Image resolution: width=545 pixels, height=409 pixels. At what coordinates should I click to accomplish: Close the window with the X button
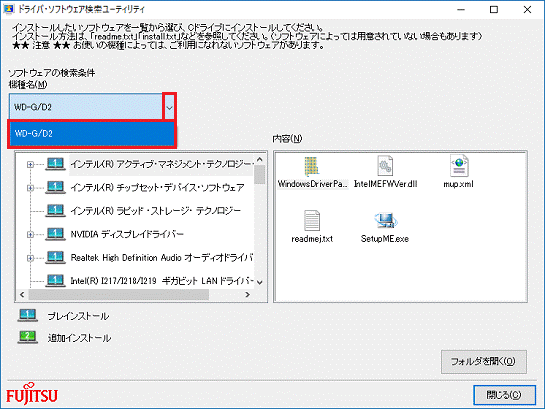point(527,10)
